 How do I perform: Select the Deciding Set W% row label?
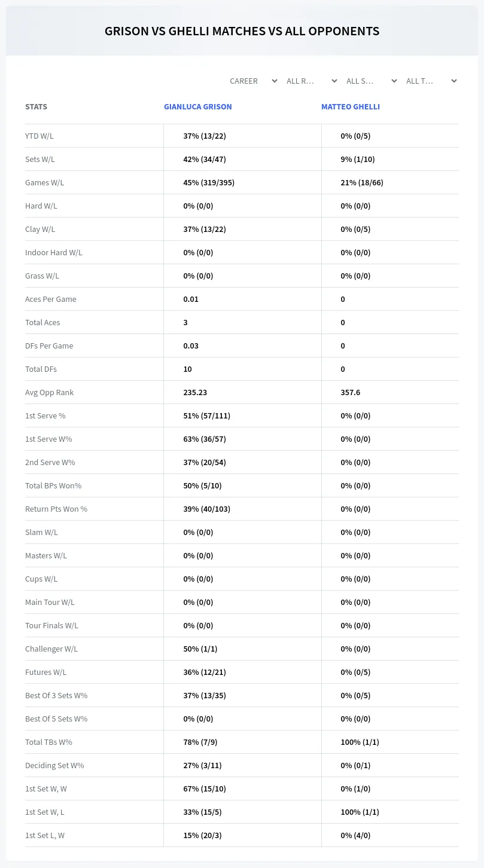(54, 765)
